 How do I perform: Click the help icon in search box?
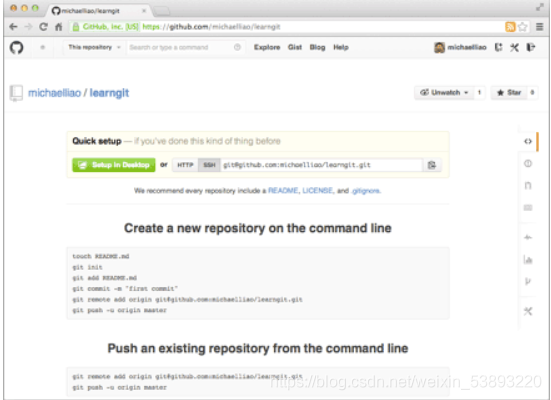[237, 47]
